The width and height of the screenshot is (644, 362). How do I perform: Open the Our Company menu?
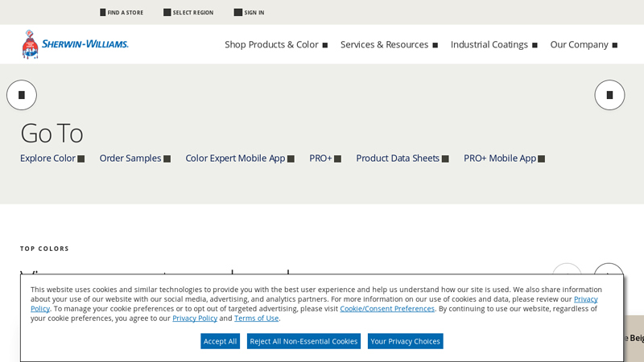coord(584,45)
